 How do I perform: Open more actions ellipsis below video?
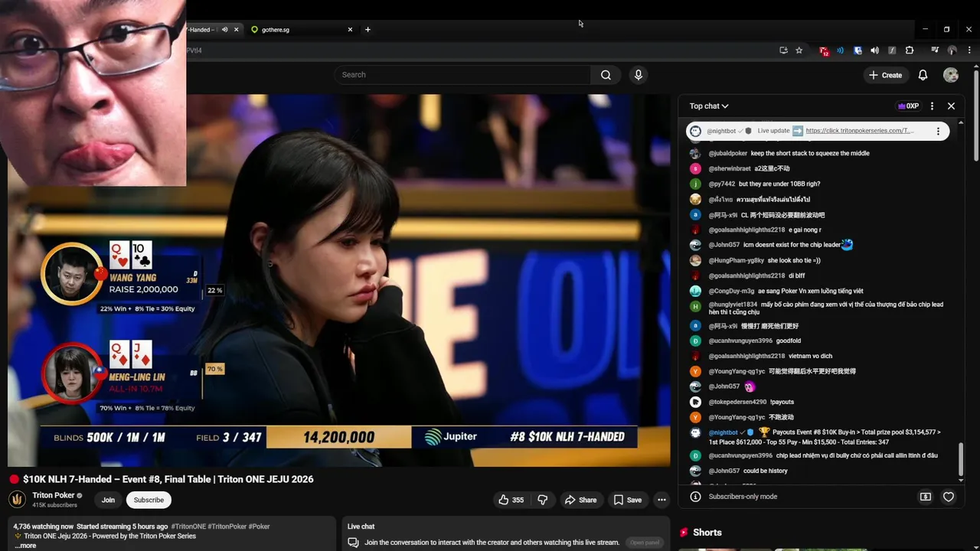[661, 500]
